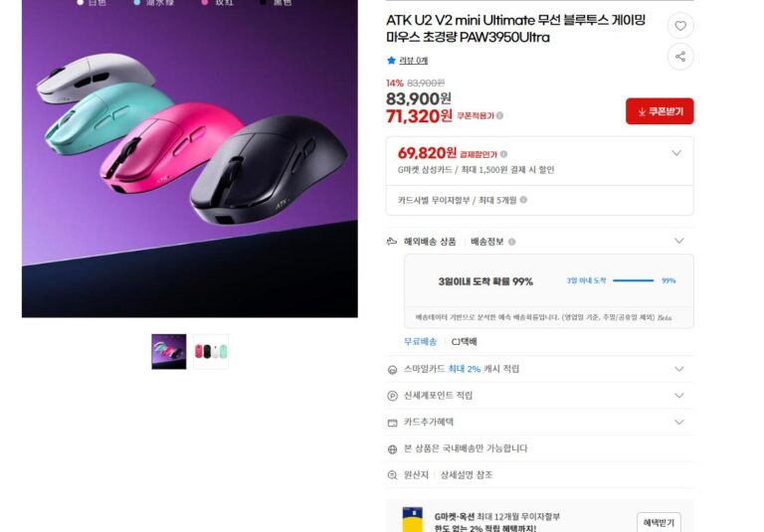764x532 pixels.
Task: Select the second white-background product thumbnail
Action: click(211, 351)
